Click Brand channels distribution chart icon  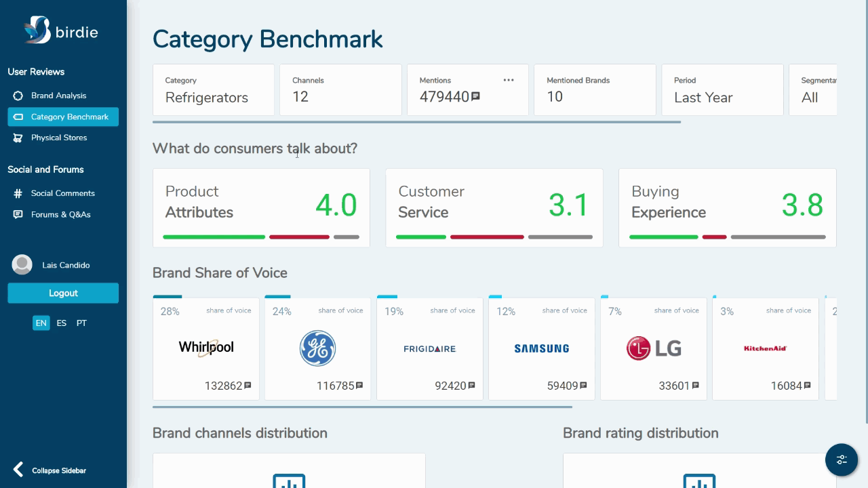(289, 481)
